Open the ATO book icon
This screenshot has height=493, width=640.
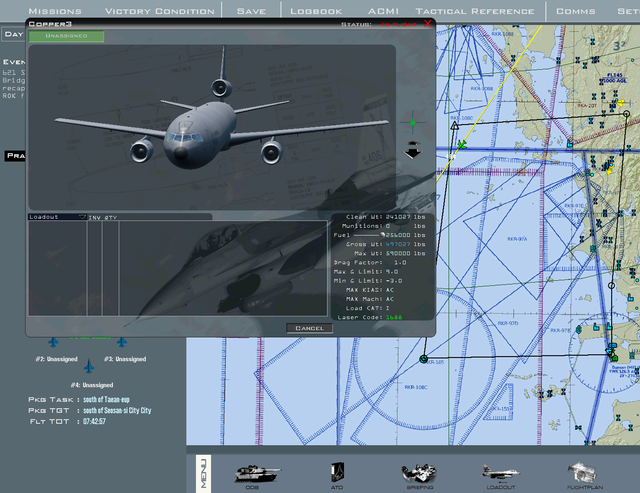(338, 473)
